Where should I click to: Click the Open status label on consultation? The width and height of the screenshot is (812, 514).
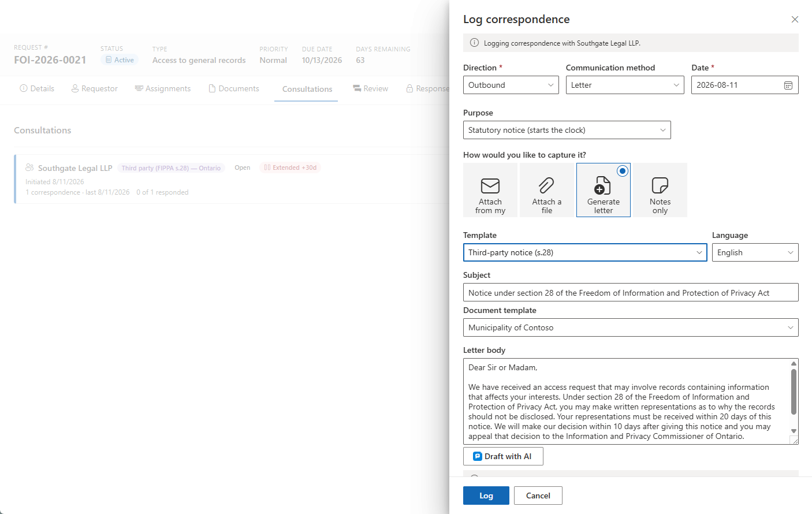[x=243, y=167]
